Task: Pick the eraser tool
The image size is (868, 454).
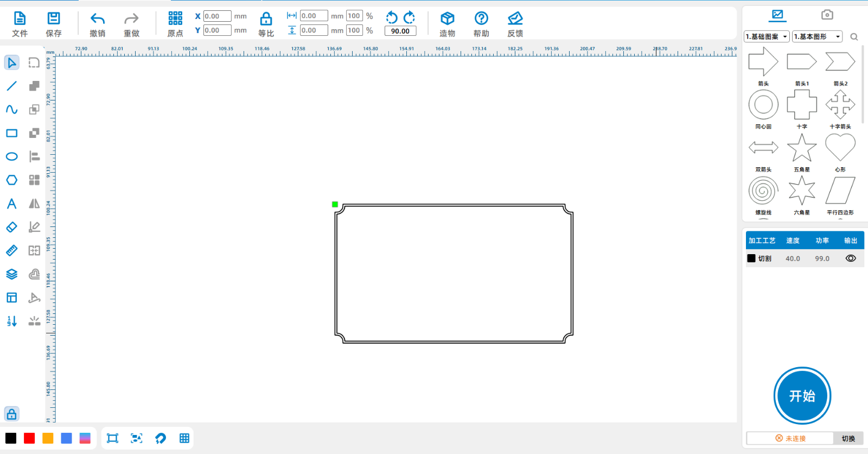Action: 11,227
